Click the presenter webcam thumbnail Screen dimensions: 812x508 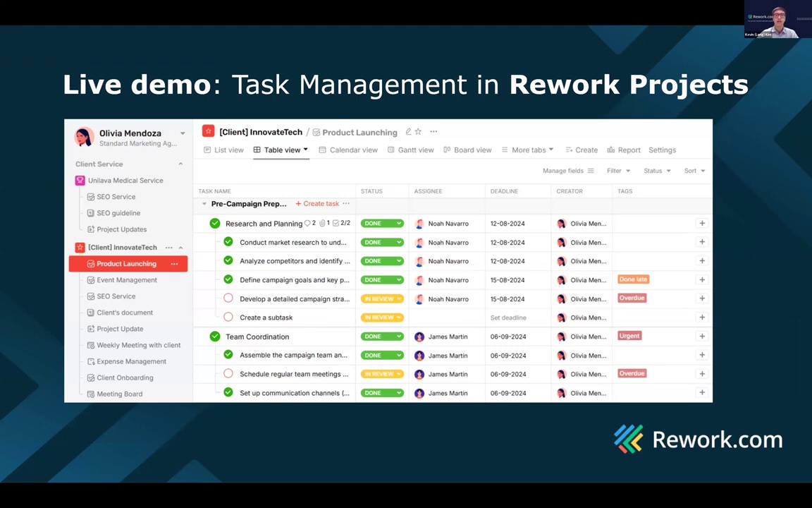pos(778,19)
